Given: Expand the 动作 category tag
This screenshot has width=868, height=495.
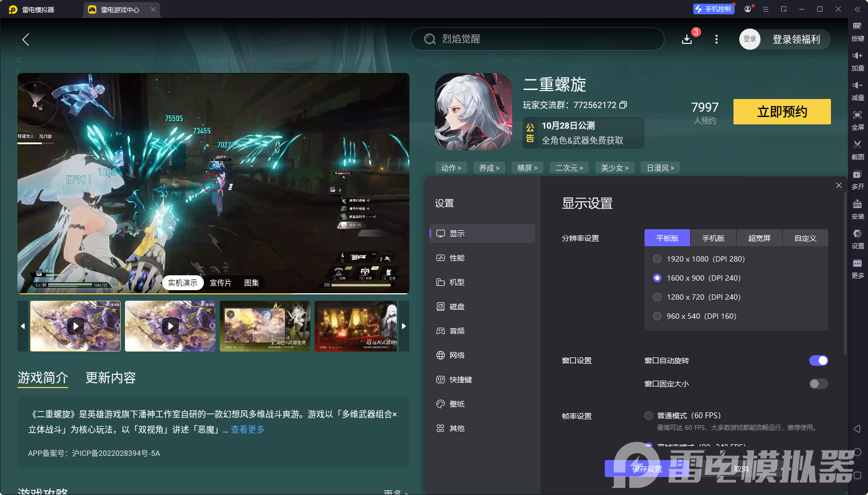Looking at the screenshot, I should pyautogui.click(x=451, y=167).
